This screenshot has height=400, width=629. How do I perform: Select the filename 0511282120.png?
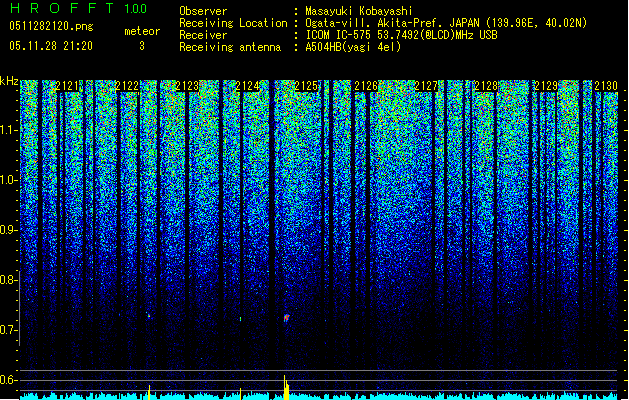point(51,26)
